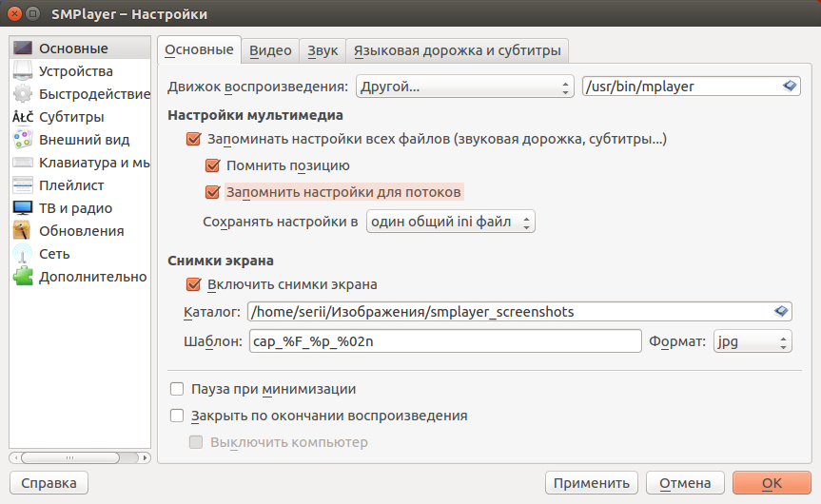This screenshot has height=504, width=821.
Task: Select Устройства in the sidebar
Action: click(x=80, y=71)
